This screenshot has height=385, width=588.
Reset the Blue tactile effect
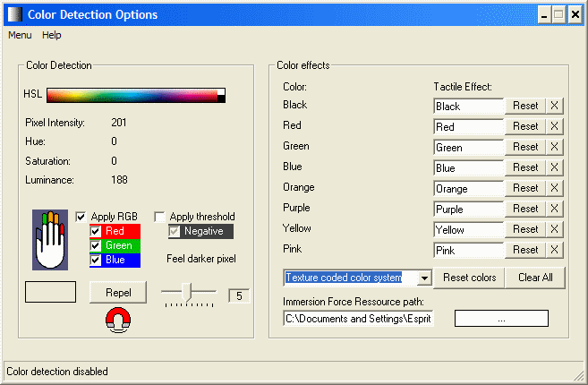click(x=525, y=167)
